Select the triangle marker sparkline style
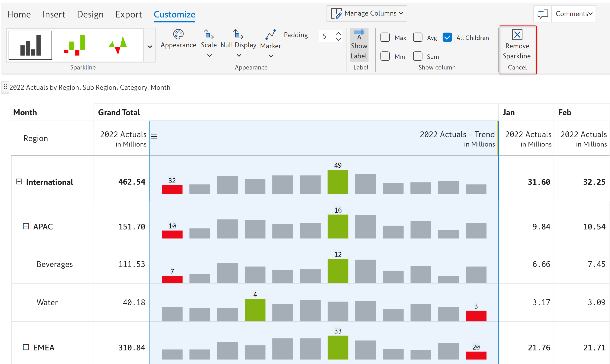Viewport: 610px width, 364px height. pyautogui.click(x=118, y=45)
